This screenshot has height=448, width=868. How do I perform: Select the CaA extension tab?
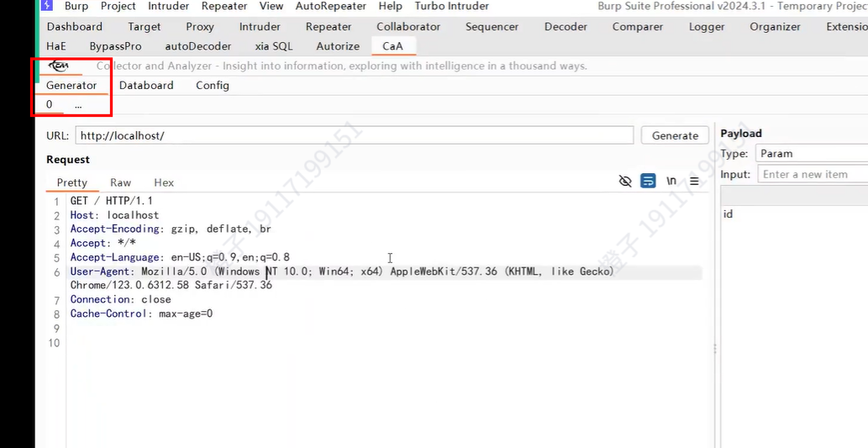(393, 46)
